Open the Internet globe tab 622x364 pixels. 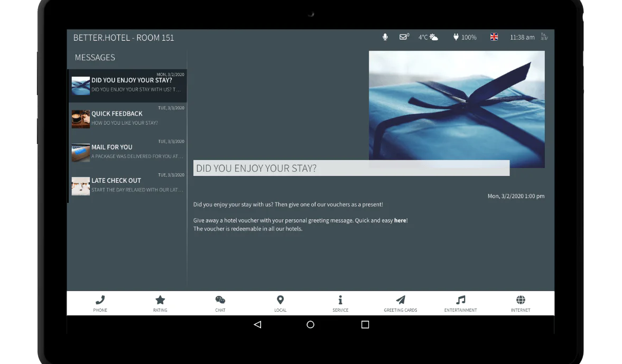(x=521, y=303)
